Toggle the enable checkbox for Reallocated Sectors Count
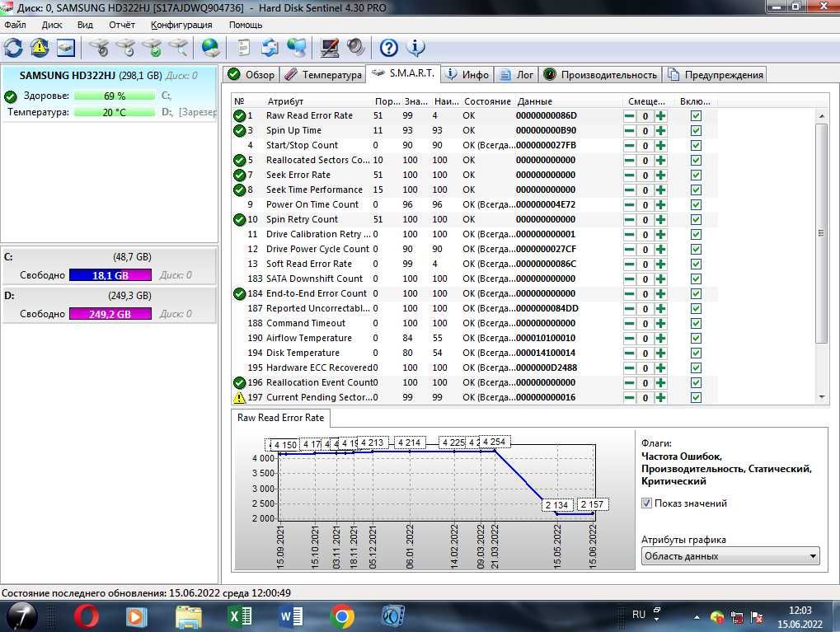Image resolution: width=840 pixels, height=632 pixels. click(696, 160)
